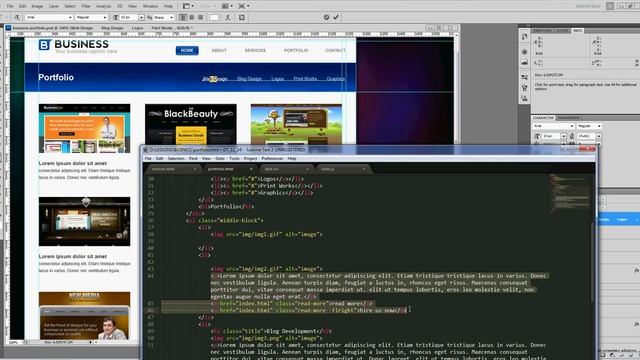This screenshot has height=360, width=640.
Task: Click the right align text icon
Action: coord(200,17)
